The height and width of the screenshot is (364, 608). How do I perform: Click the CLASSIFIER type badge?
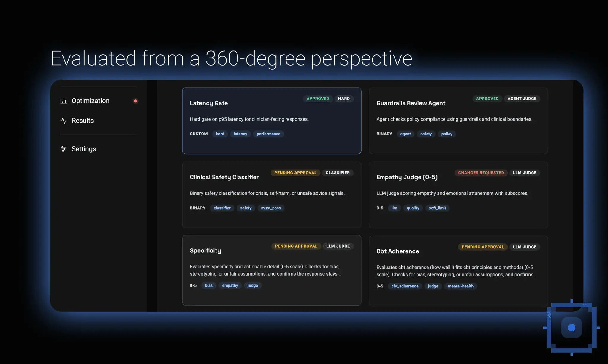point(338,173)
